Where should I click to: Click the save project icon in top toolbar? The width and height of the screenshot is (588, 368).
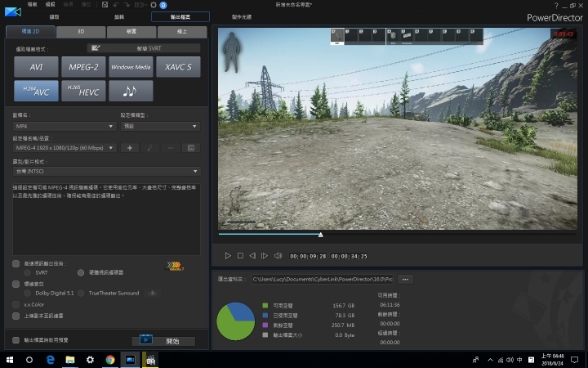(x=105, y=5)
